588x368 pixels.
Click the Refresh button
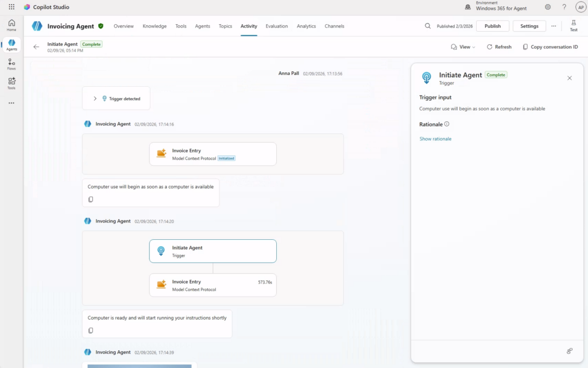point(498,47)
